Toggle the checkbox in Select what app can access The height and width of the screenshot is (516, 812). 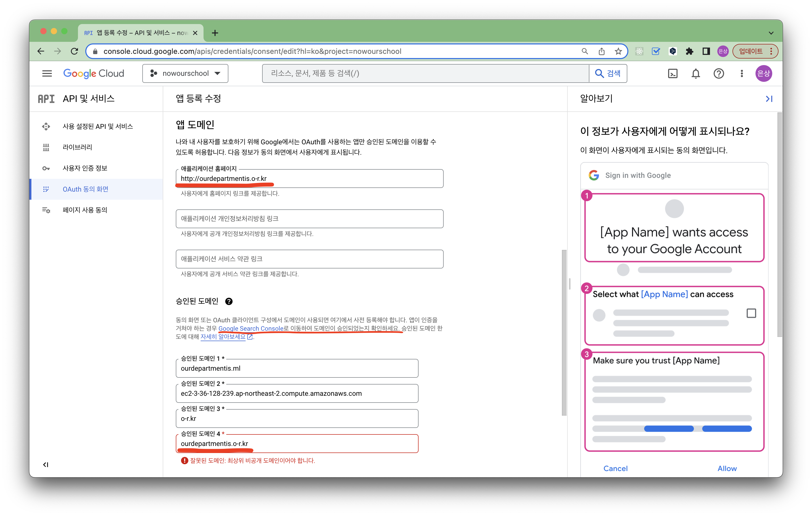(x=751, y=313)
